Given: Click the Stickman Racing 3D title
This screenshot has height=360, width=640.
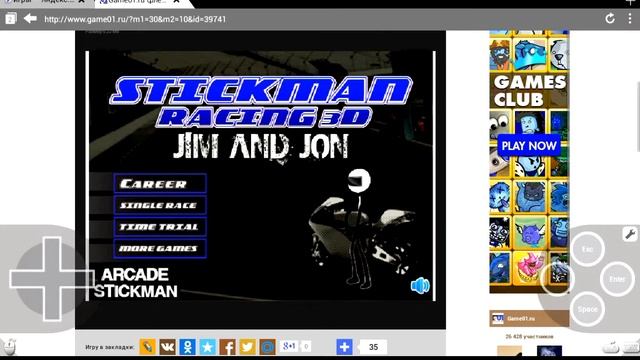Looking at the screenshot, I should pyautogui.click(x=261, y=102).
